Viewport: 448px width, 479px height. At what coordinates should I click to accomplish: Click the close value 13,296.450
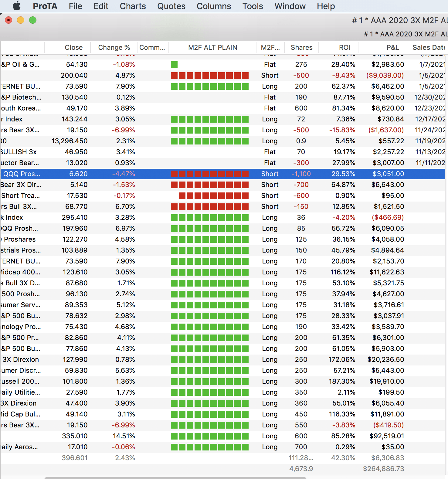click(70, 141)
